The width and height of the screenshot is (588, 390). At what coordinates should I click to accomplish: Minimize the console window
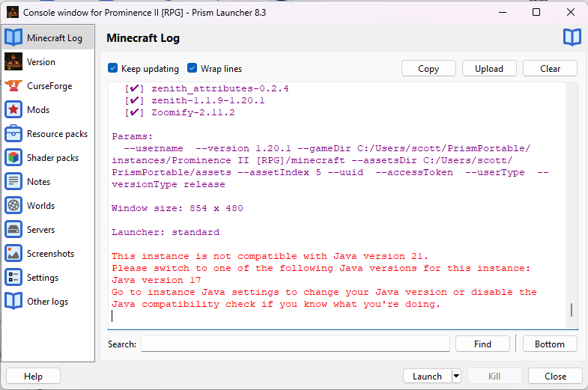click(503, 13)
